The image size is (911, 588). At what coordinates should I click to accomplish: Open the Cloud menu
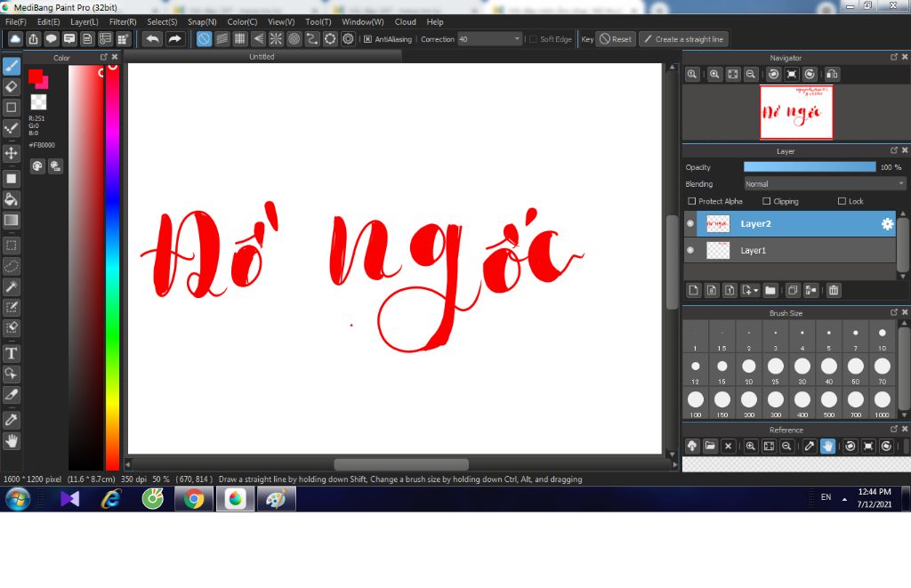pyautogui.click(x=405, y=21)
